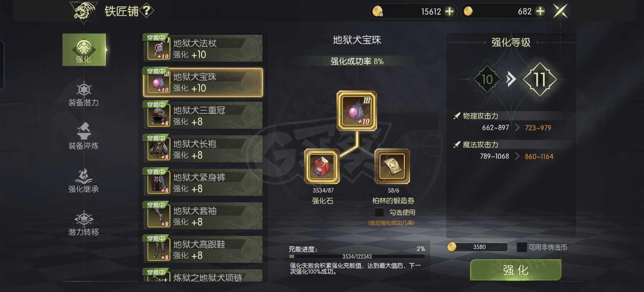Tap the 柏林的锻造券 scroll icon
The width and height of the screenshot is (644, 292).
pyautogui.click(x=392, y=166)
